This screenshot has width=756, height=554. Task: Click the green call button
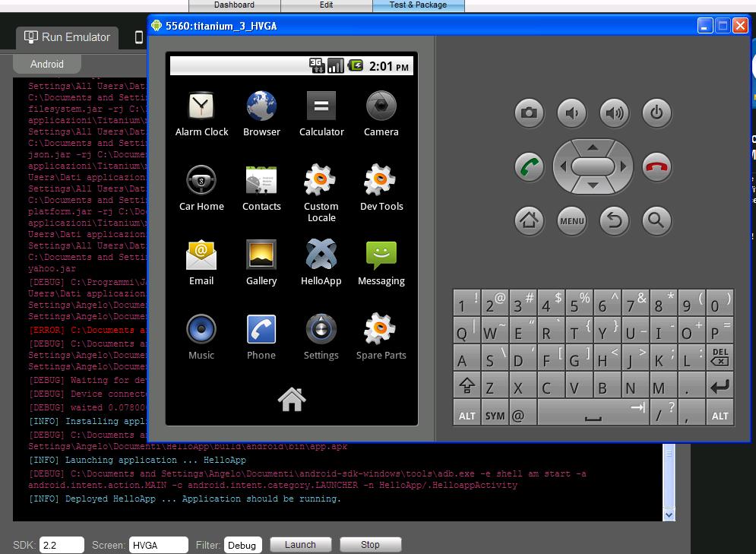pyautogui.click(x=529, y=167)
